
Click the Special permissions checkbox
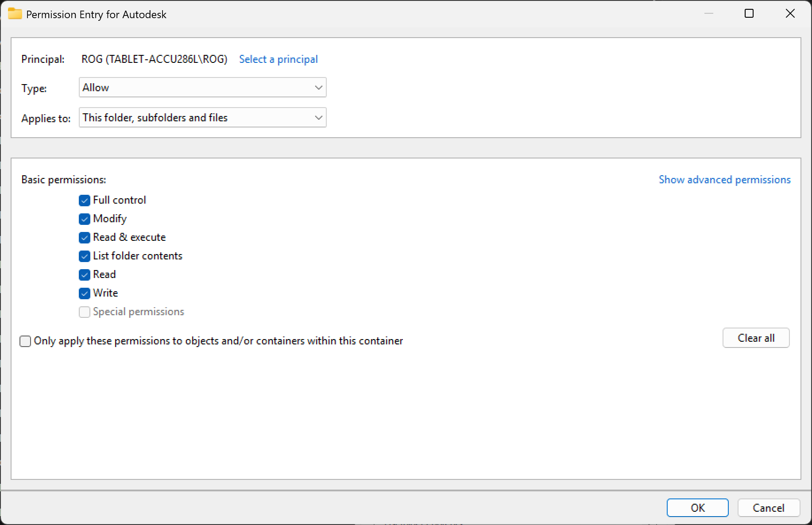(x=84, y=312)
